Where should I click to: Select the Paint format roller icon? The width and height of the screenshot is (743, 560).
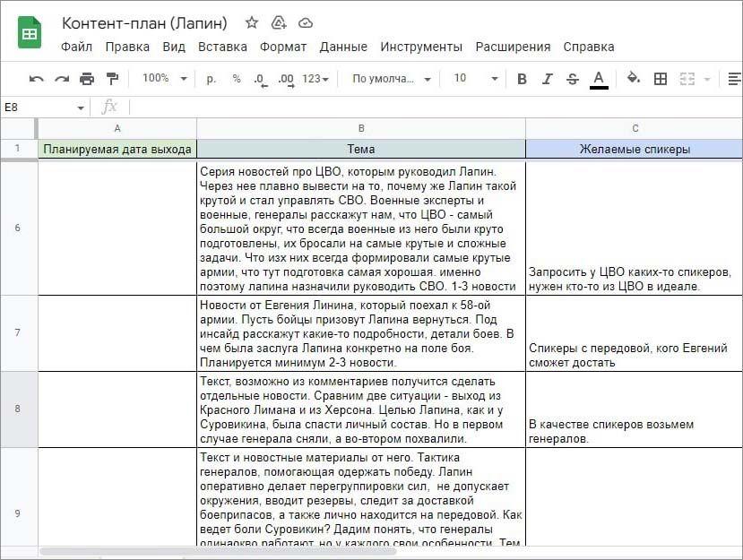coord(112,79)
